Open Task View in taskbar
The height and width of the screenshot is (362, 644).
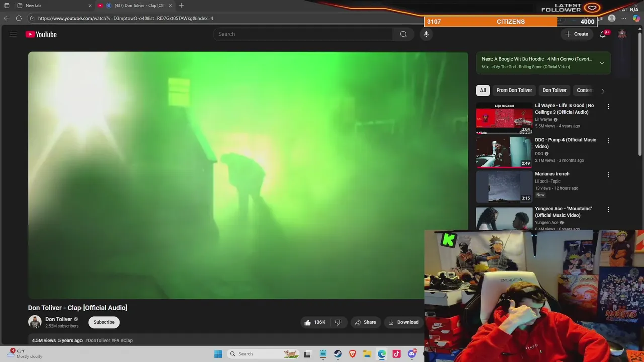(307, 354)
